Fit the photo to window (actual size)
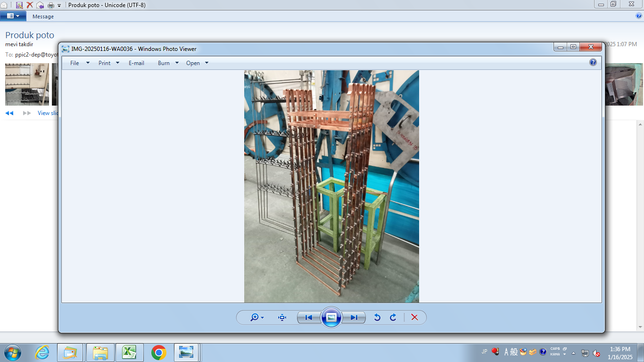 click(282, 318)
